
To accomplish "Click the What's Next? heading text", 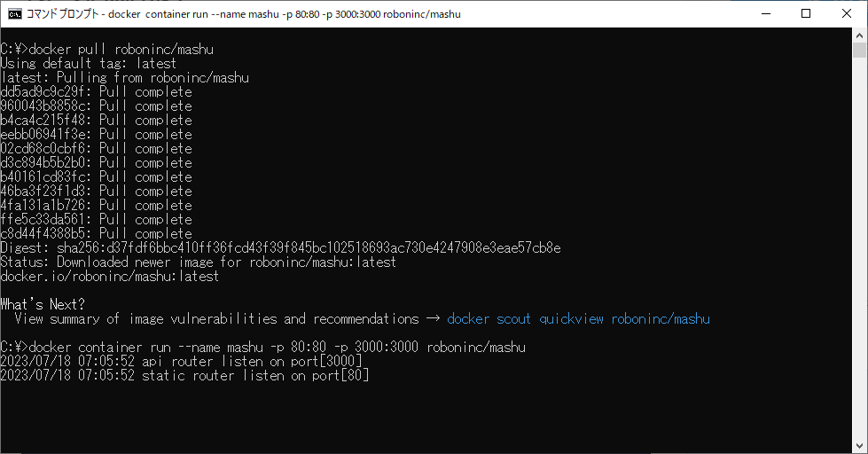I will pyautogui.click(x=43, y=304).
